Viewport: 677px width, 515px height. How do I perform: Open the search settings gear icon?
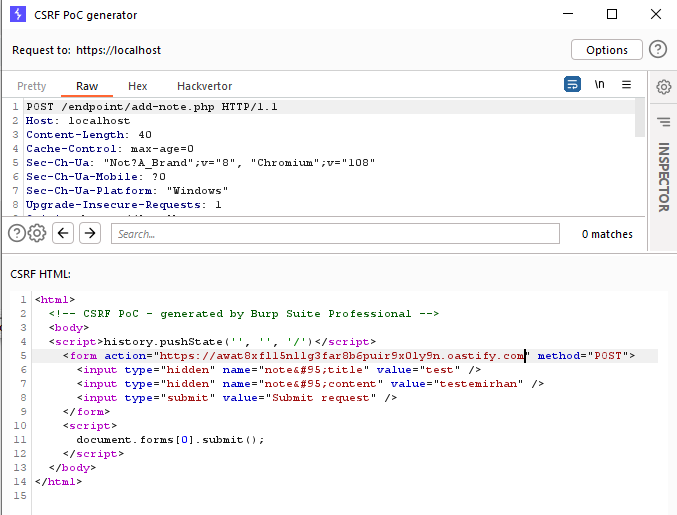pos(37,234)
